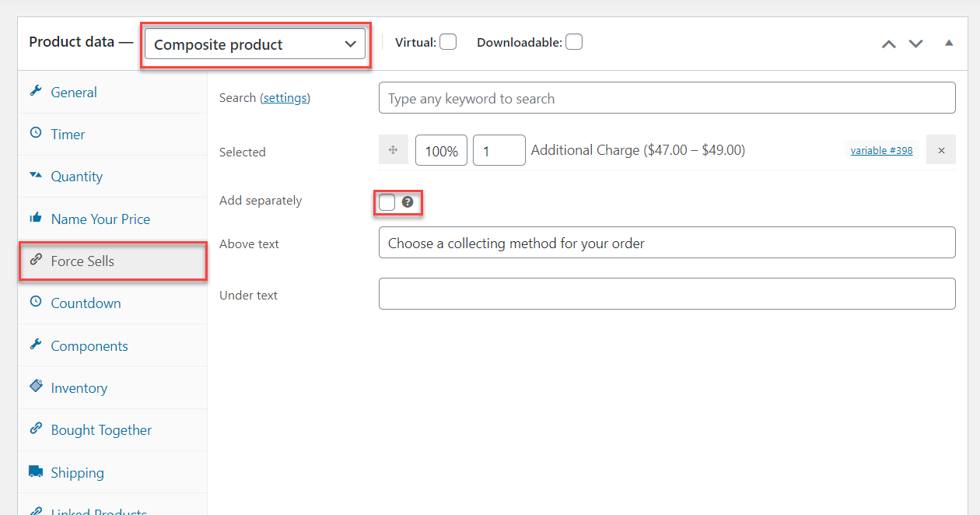Collapse the Product data panel
The height and width of the screenshot is (515, 980).
point(949,44)
